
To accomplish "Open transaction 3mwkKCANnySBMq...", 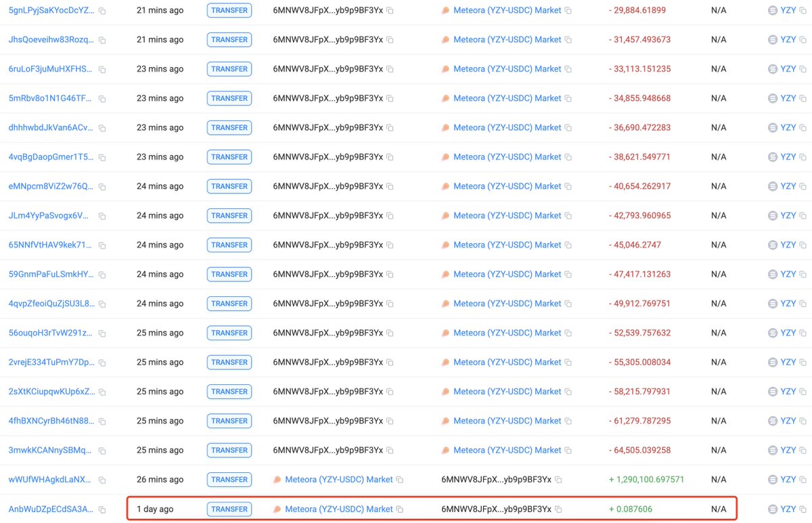I will [x=49, y=450].
